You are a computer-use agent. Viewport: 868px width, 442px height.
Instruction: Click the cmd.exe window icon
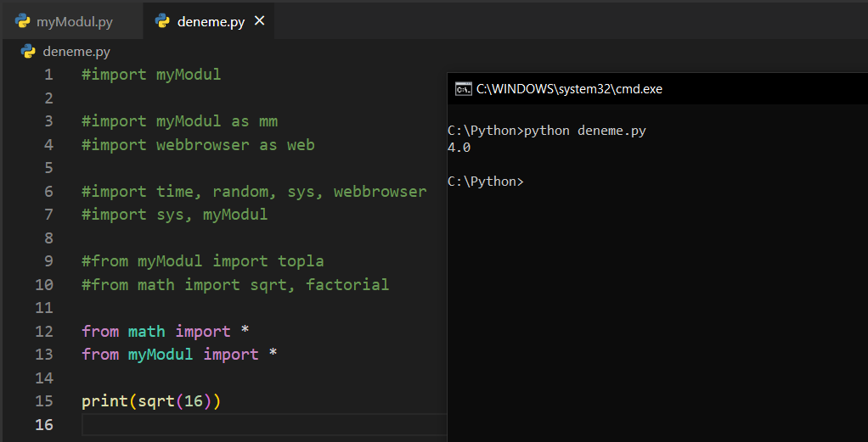pyautogui.click(x=463, y=88)
